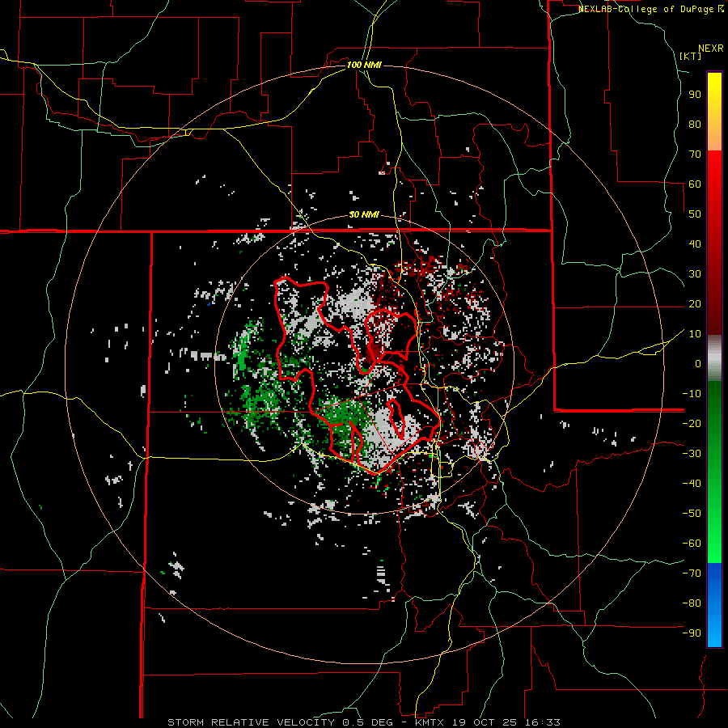Click the positive 60 scale label
The height and width of the screenshot is (728, 728).
pyautogui.click(x=695, y=184)
